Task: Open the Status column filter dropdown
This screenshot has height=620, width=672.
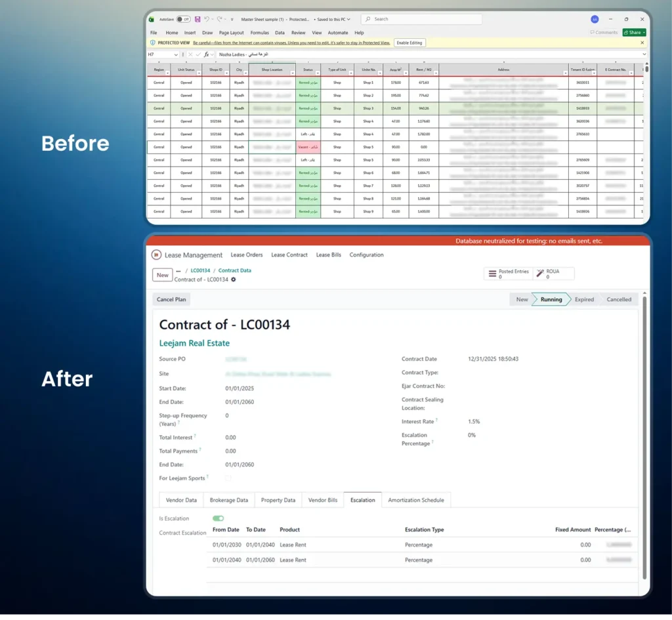Action: 318,73
